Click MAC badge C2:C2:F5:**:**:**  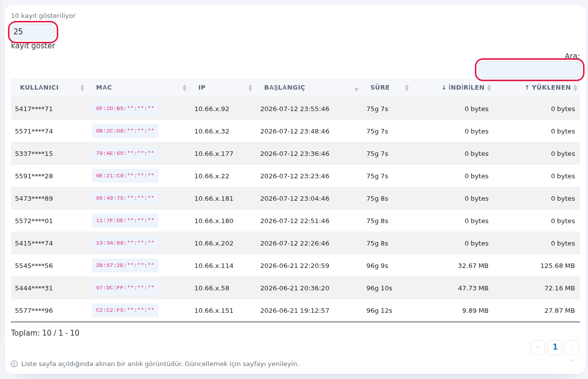coord(125,310)
